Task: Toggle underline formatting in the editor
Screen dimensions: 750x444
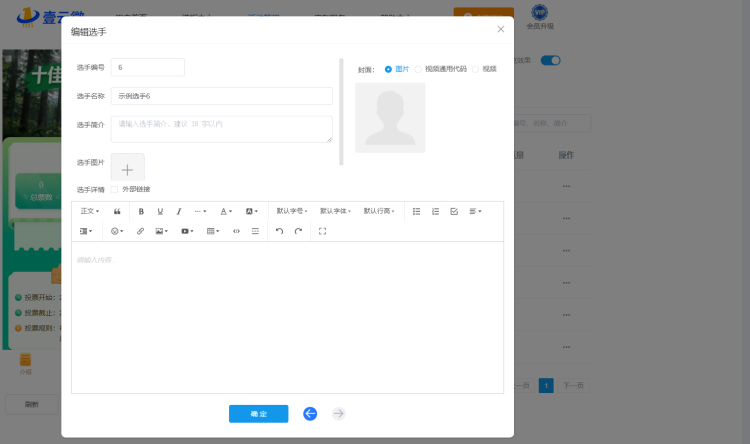Action: coord(160,211)
